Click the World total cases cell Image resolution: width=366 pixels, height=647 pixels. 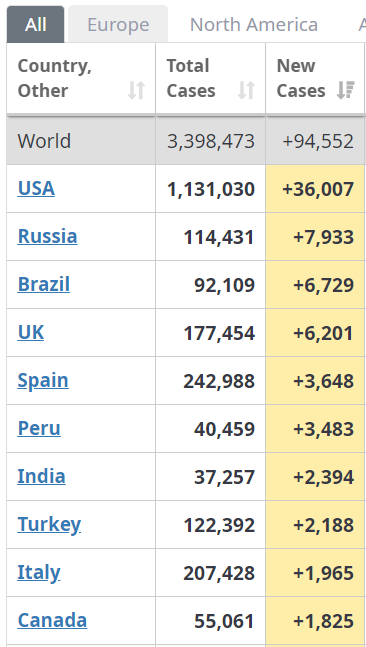210,141
